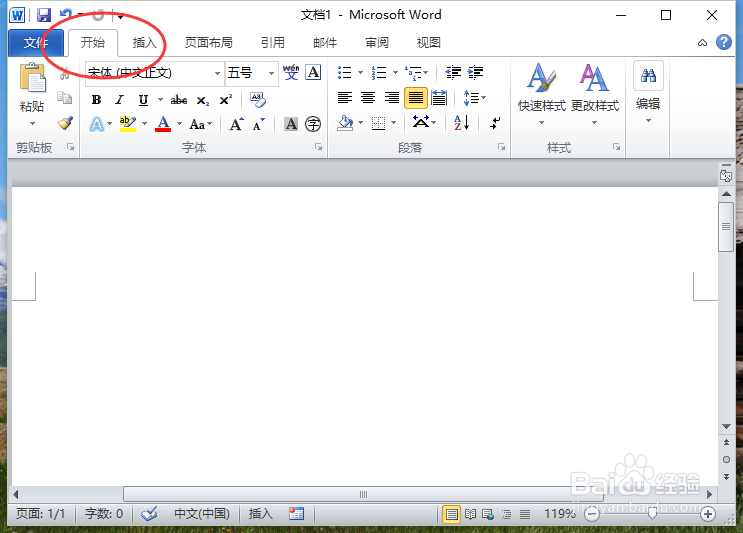Image resolution: width=743 pixels, height=533 pixels.
Task: Click the Save icon in quick access
Action: point(44,15)
